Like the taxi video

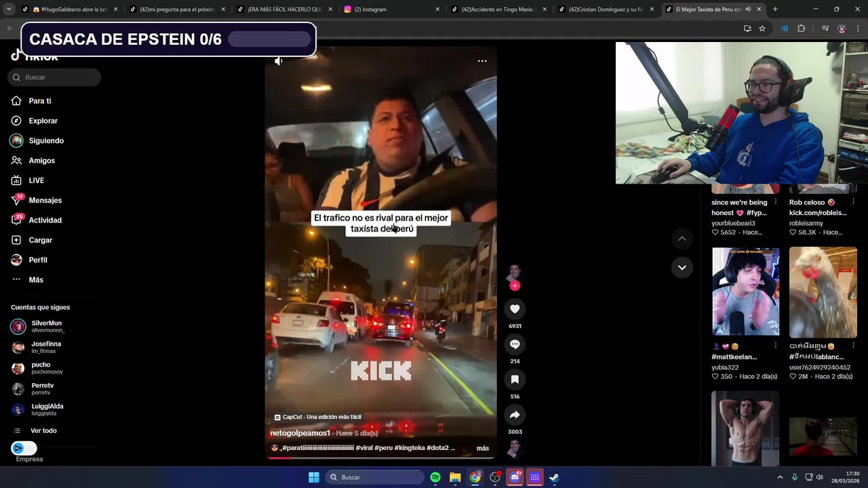click(x=515, y=309)
